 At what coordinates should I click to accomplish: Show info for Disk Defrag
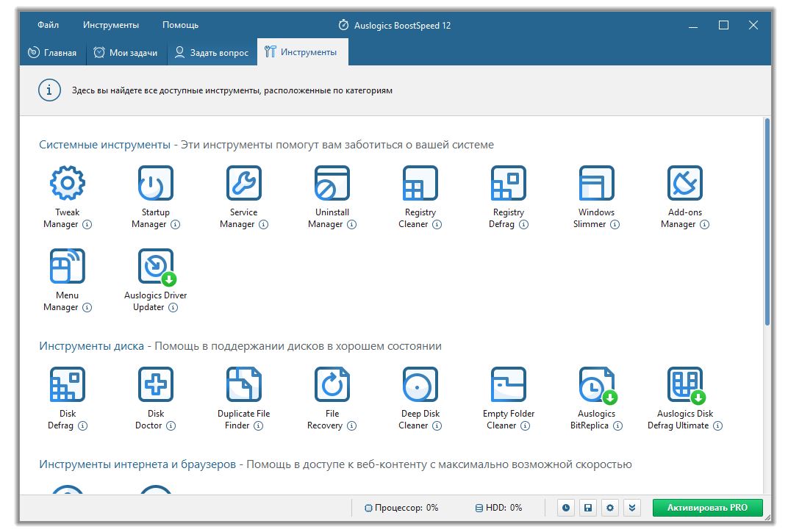pos(82,426)
